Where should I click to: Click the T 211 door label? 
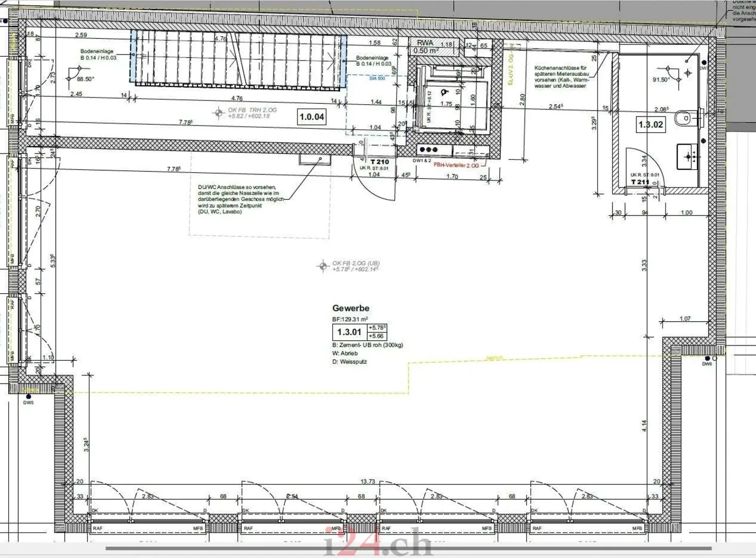[x=640, y=182]
